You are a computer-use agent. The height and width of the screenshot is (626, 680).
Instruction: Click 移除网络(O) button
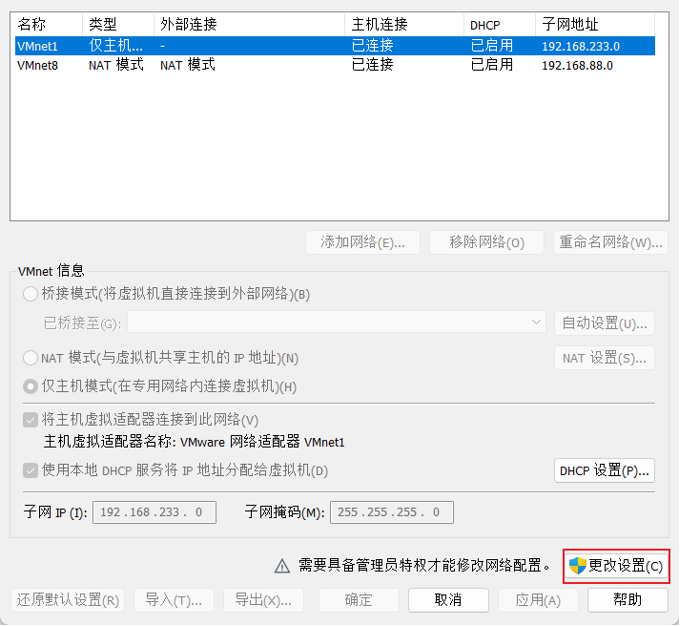(487, 242)
